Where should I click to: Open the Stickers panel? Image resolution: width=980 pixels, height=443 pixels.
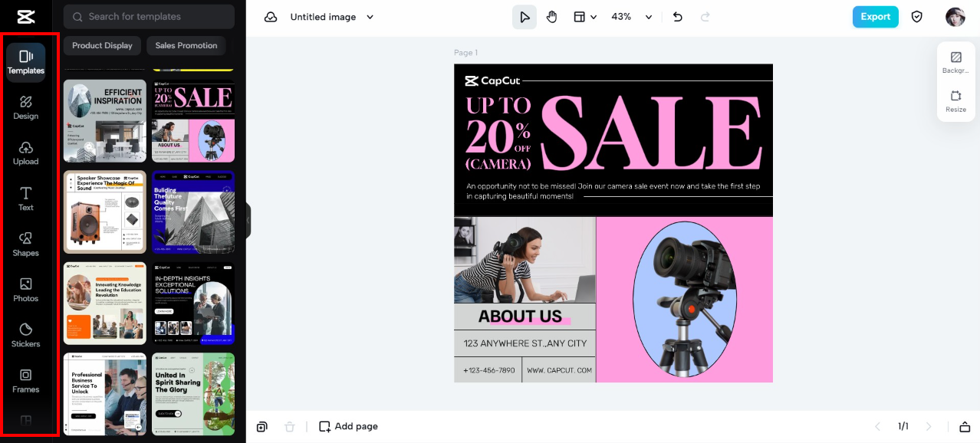25,335
